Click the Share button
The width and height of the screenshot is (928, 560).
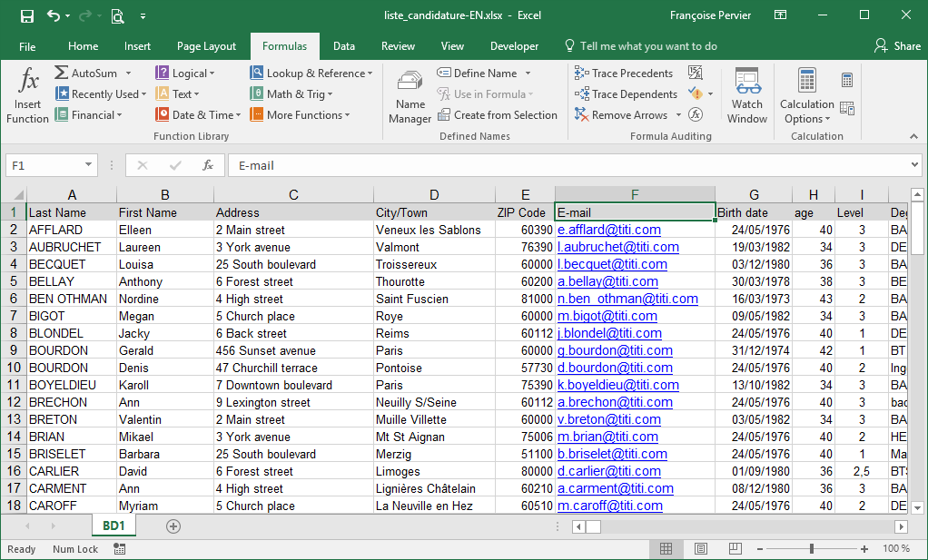[897, 46]
